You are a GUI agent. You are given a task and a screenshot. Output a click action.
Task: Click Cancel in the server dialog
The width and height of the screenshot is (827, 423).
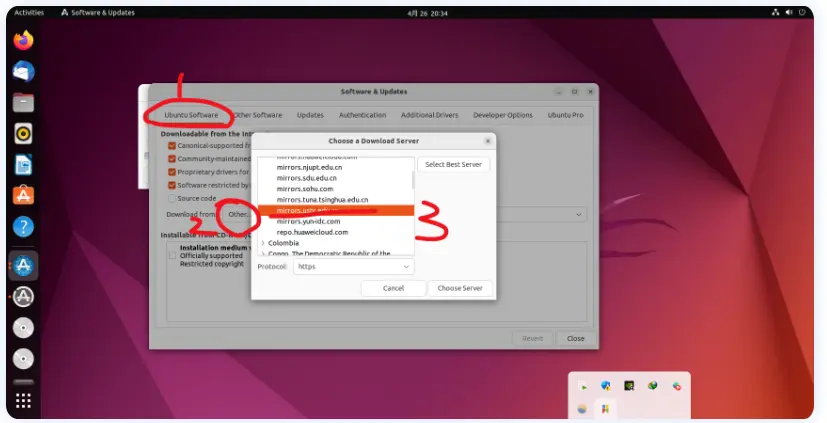tap(393, 289)
